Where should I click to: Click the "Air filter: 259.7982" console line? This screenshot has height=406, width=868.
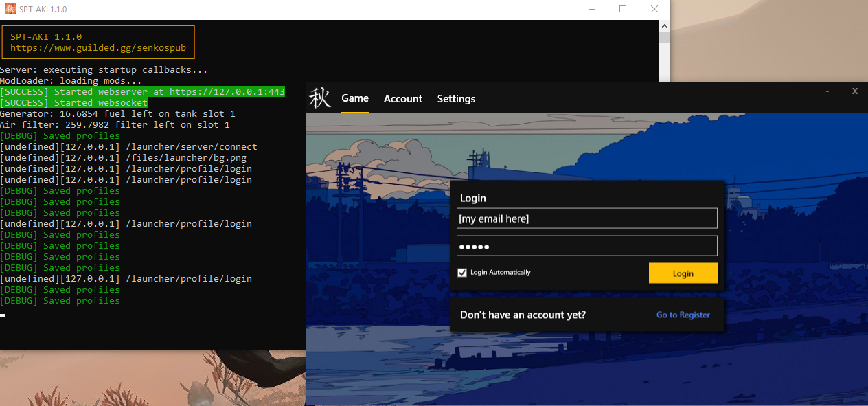115,124
